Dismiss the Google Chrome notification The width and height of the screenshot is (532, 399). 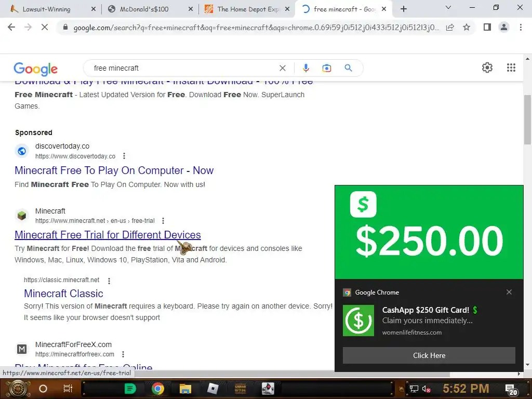click(509, 292)
